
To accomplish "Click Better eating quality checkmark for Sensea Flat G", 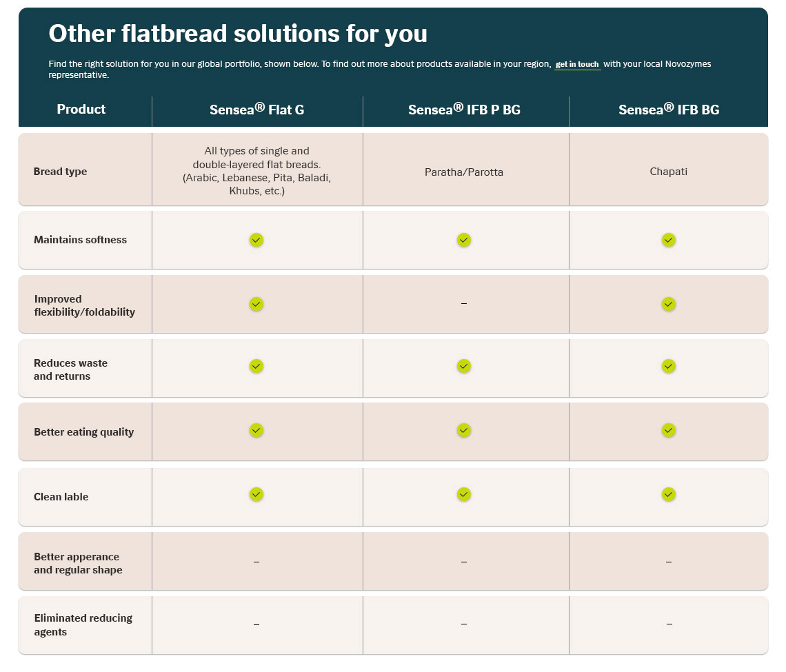I will point(256,431).
